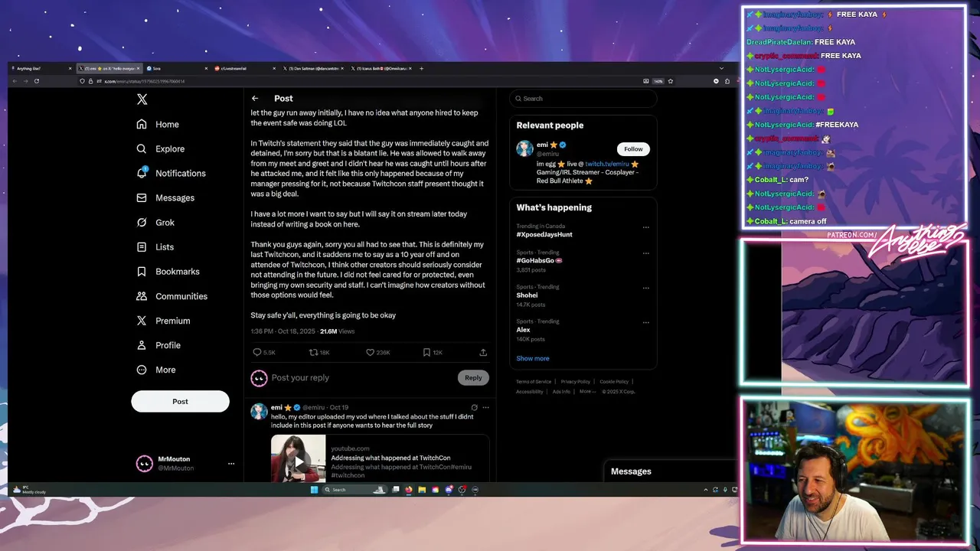Open Lists in X sidebar
Viewport: 980px width, 551px height.
[155, 246]
